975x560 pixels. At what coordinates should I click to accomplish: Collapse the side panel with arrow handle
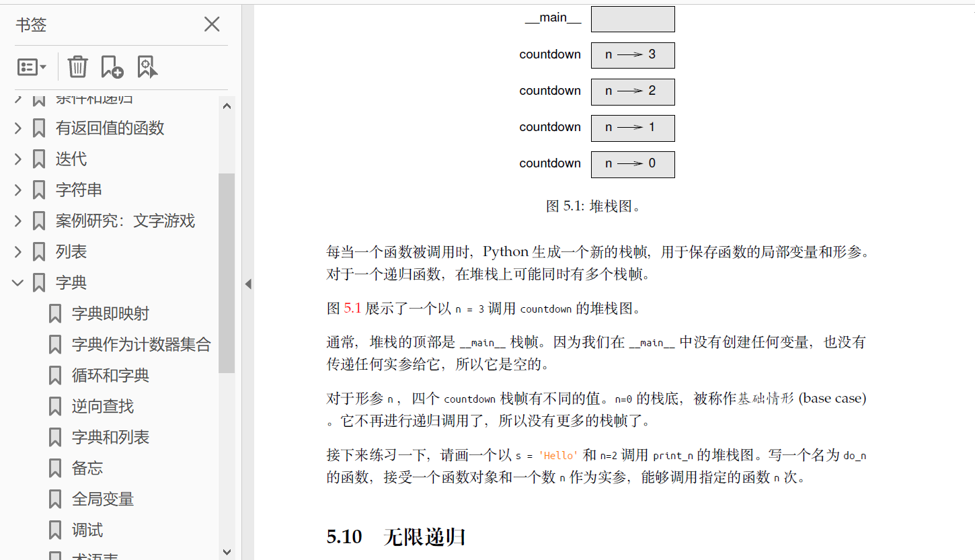[247, 284]
